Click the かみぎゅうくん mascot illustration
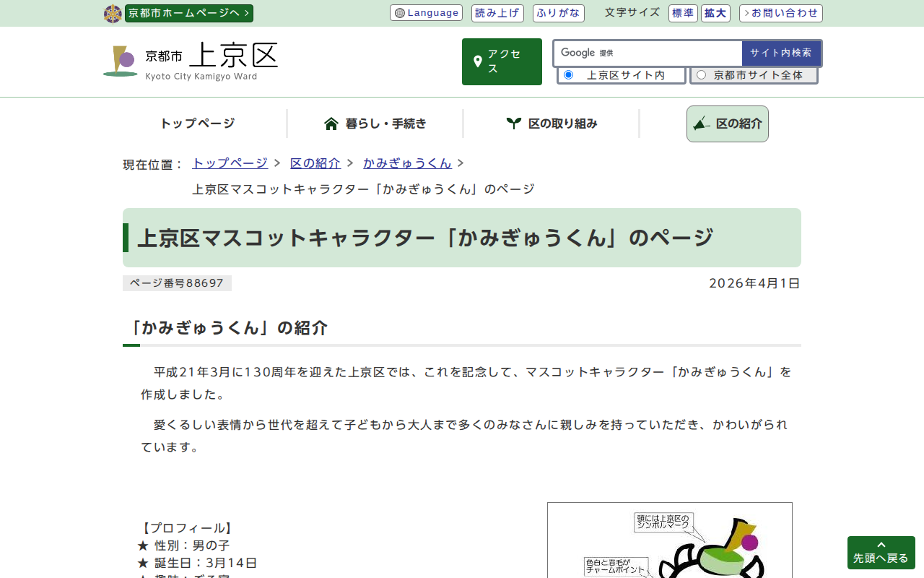Screen dimensions: 924x578 (x=670, y=540)
